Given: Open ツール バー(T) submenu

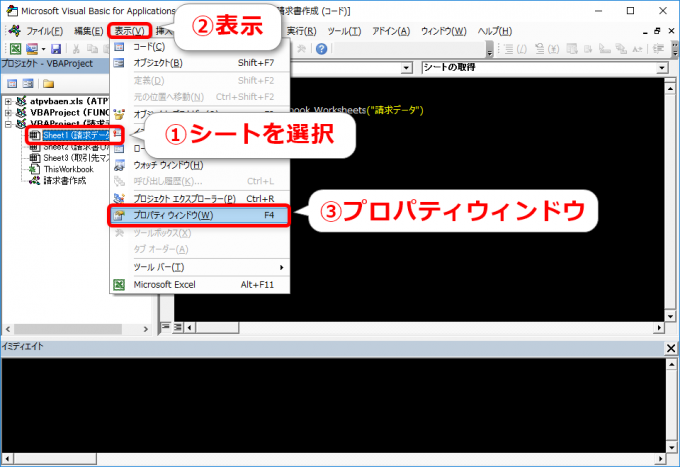Looking at the screenshot, I should coord(199,267).
